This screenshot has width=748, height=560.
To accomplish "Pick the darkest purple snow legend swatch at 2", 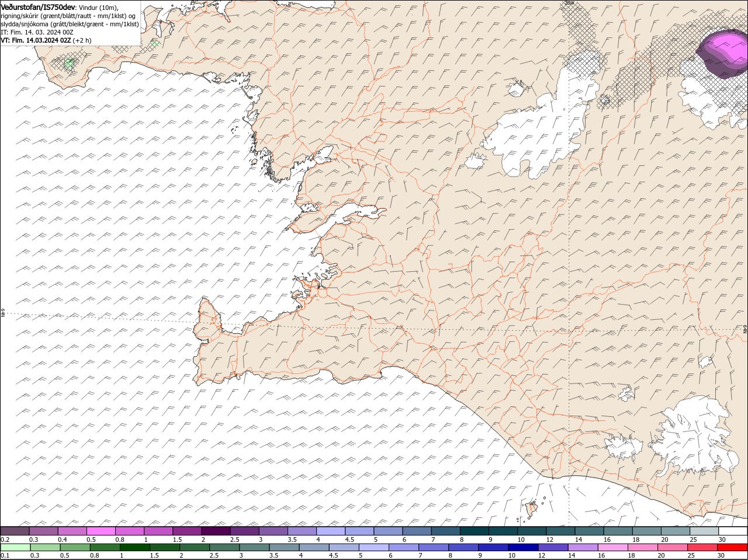I will [x=216, y=531].
